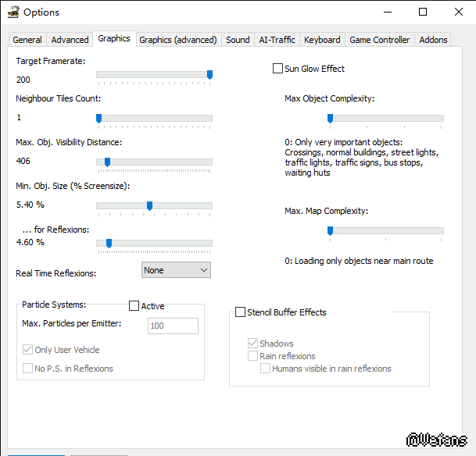Switch to the Keyboard tab

pos(322,40)
